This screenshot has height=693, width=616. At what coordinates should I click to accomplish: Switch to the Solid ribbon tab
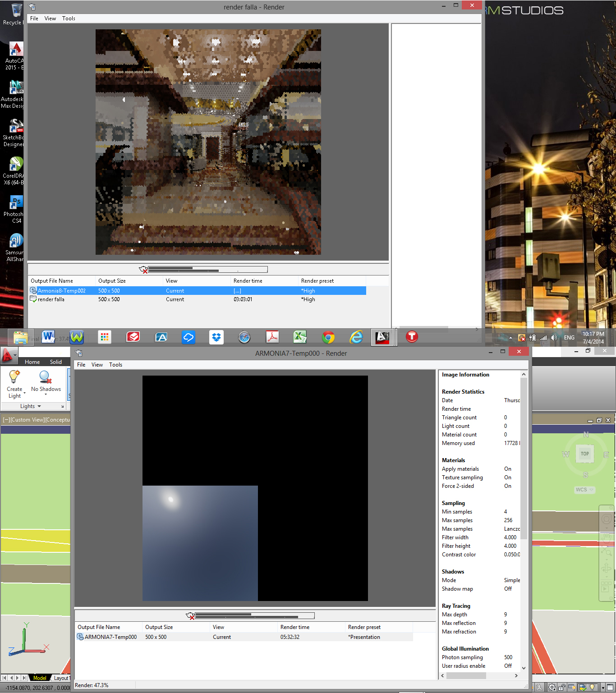click(x=56, y=362)
